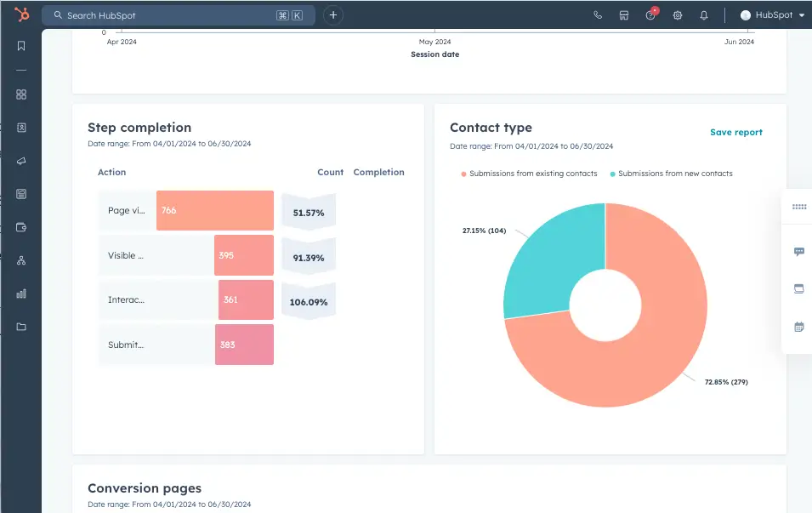
Task: Click the Save report link
Action: [x=735, y=133]
